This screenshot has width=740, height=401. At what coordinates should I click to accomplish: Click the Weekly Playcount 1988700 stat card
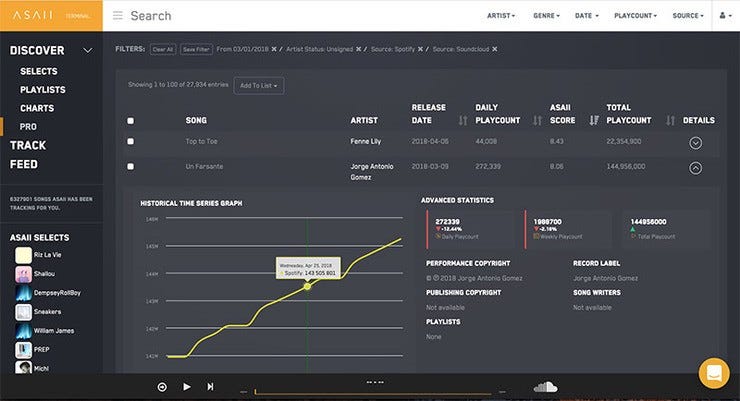tap(568, 229)
